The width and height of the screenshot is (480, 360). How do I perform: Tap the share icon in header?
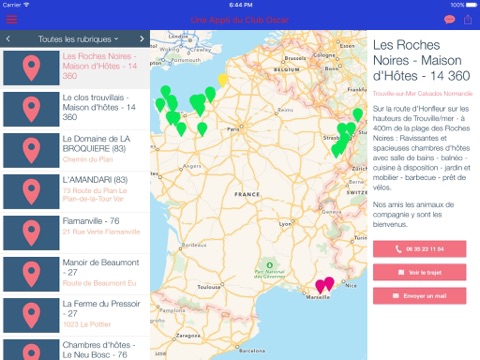click(x=468, y=20)
